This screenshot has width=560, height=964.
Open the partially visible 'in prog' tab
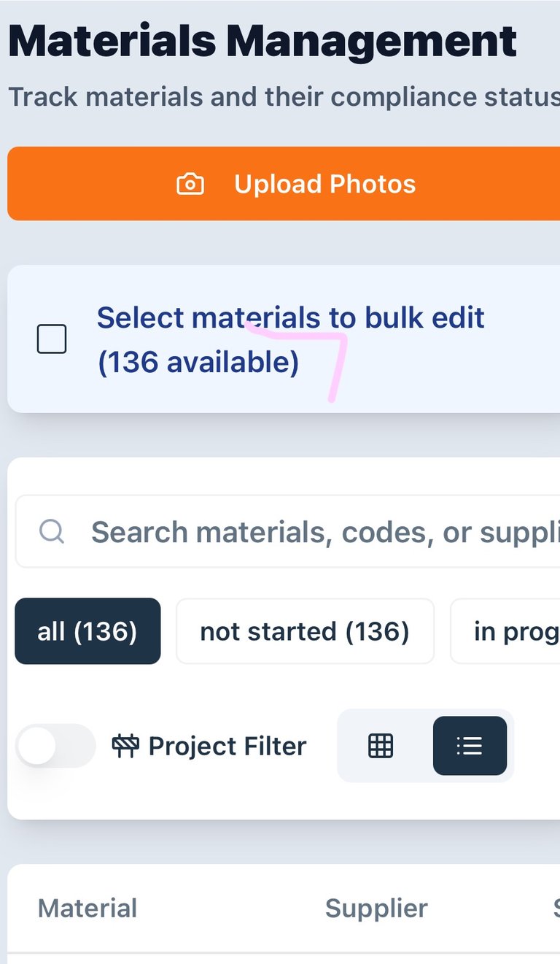(x=510, y=631)
